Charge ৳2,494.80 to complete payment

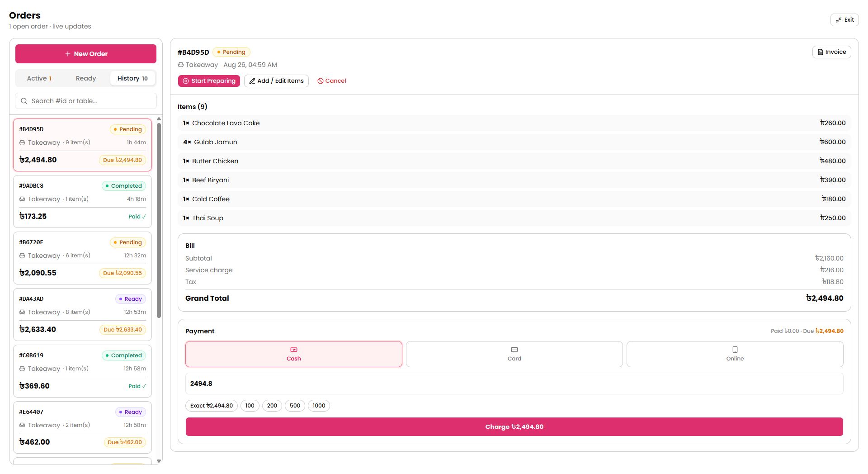pos(514,427)
